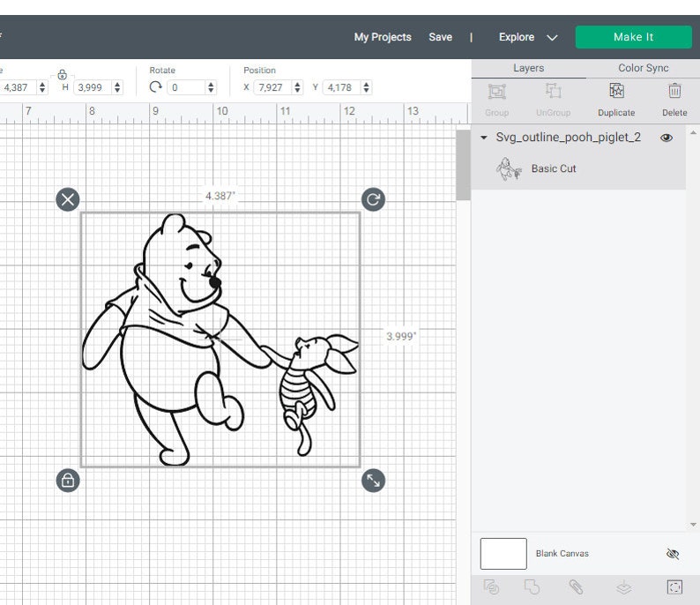Click the green Make It button
Viewport: 700px width, 605px height.
(x=634, y=37)
